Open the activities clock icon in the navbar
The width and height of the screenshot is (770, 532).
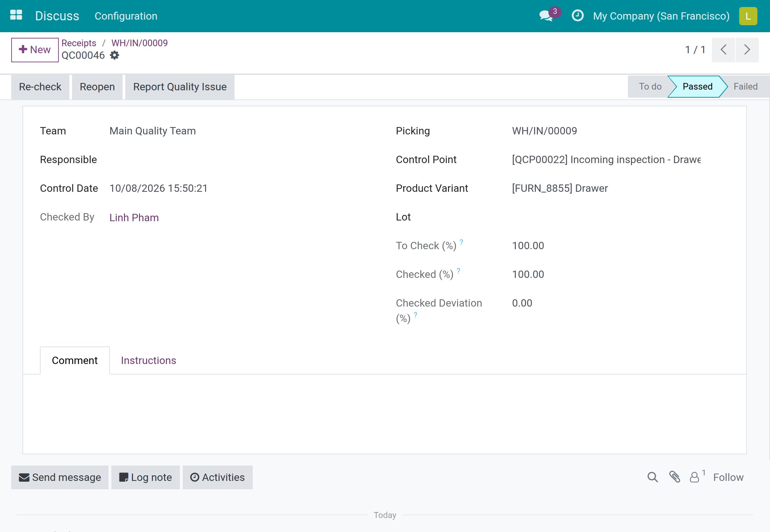577,16
